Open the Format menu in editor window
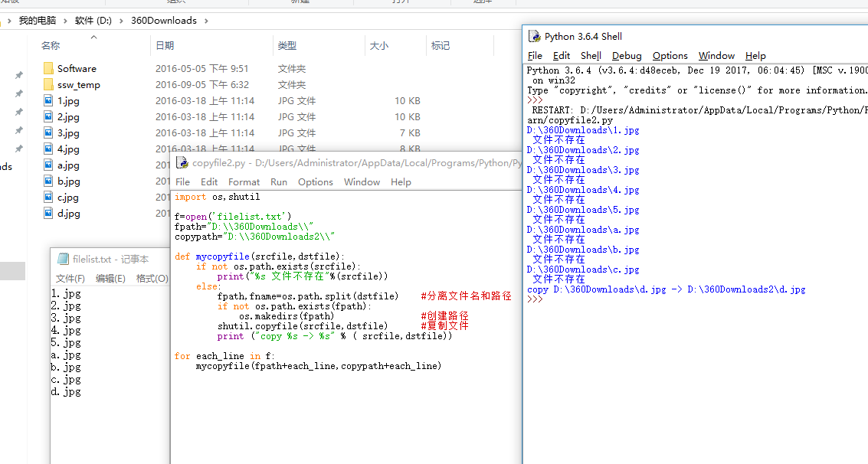Viewport: 868px width, 464px height. click(x=244, y=182)
